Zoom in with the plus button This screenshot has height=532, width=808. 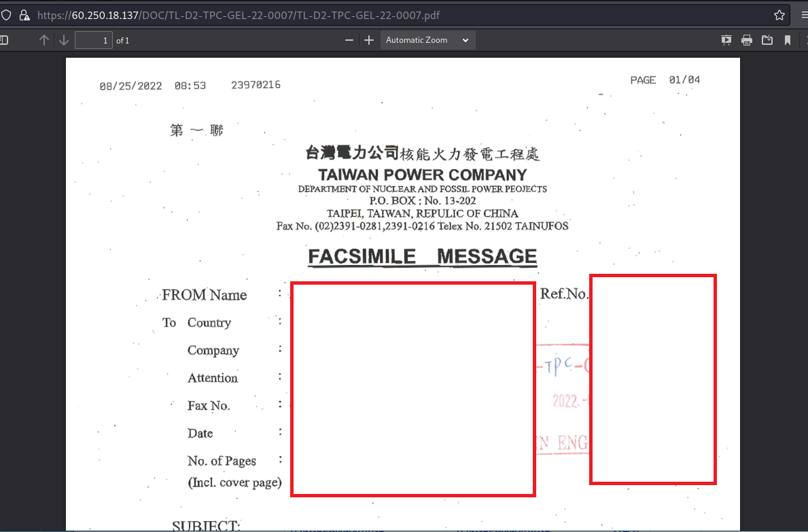369,40
